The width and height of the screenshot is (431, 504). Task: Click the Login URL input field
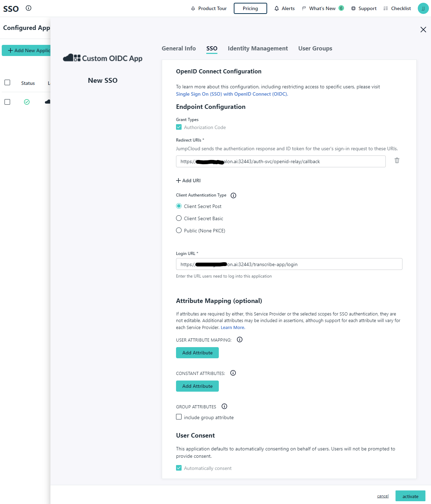(289, 264)
